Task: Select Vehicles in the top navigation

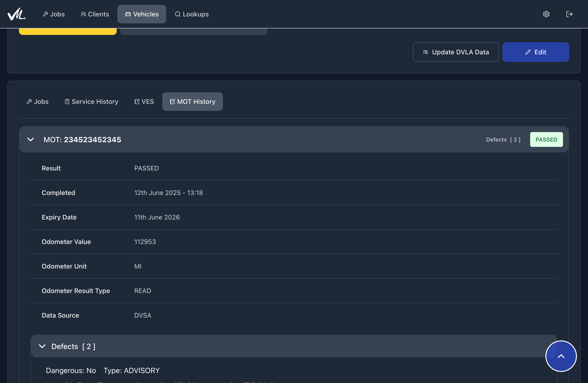Action: point(142,14)
